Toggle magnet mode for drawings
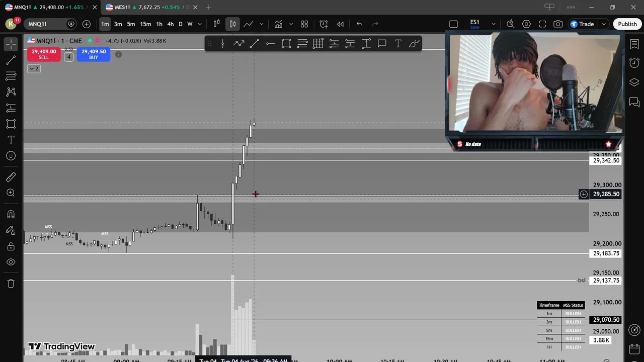The width and height of the screenshot is (644, 362). pyautogui.click(x=11, y=214)
